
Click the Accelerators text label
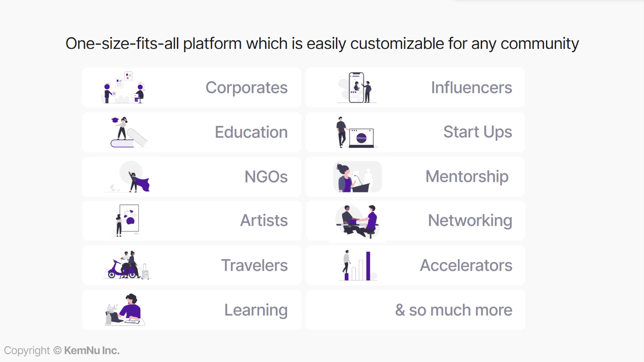pyautogui.click(x=466, y=265)
